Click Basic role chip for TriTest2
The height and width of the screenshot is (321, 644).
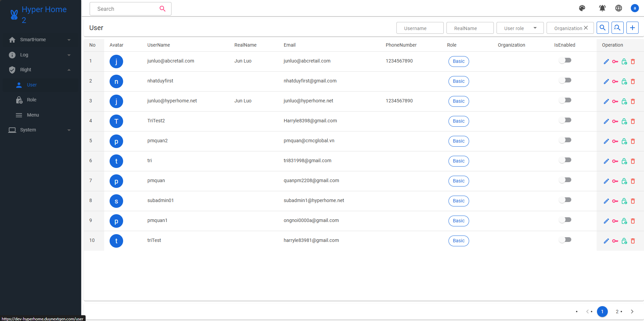[x=459, y=121]
